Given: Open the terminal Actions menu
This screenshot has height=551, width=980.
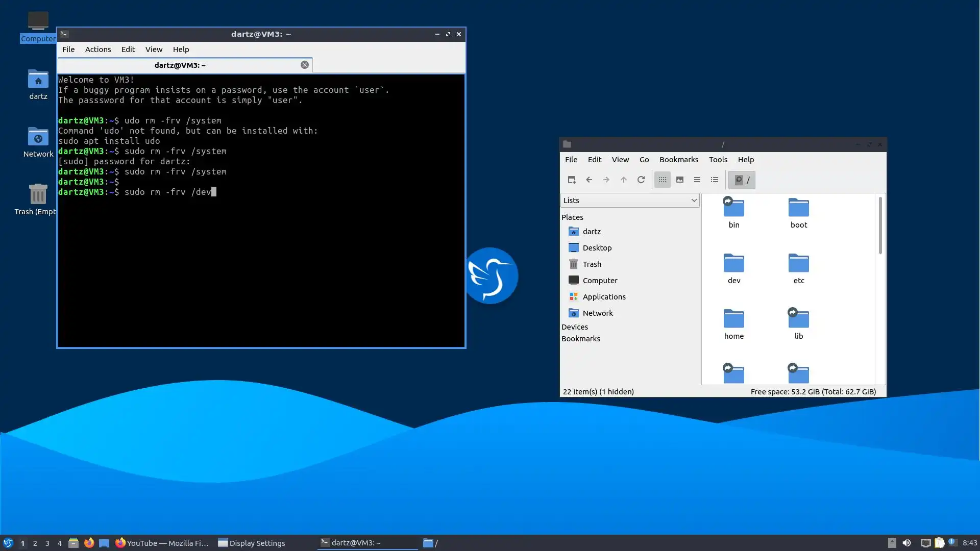Looking at the screenshot, I should tap(97, 49).
